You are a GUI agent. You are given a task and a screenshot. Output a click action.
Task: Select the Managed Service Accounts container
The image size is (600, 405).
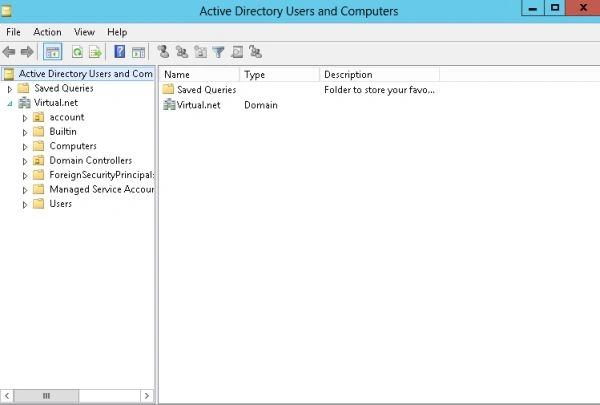(101, 189)
